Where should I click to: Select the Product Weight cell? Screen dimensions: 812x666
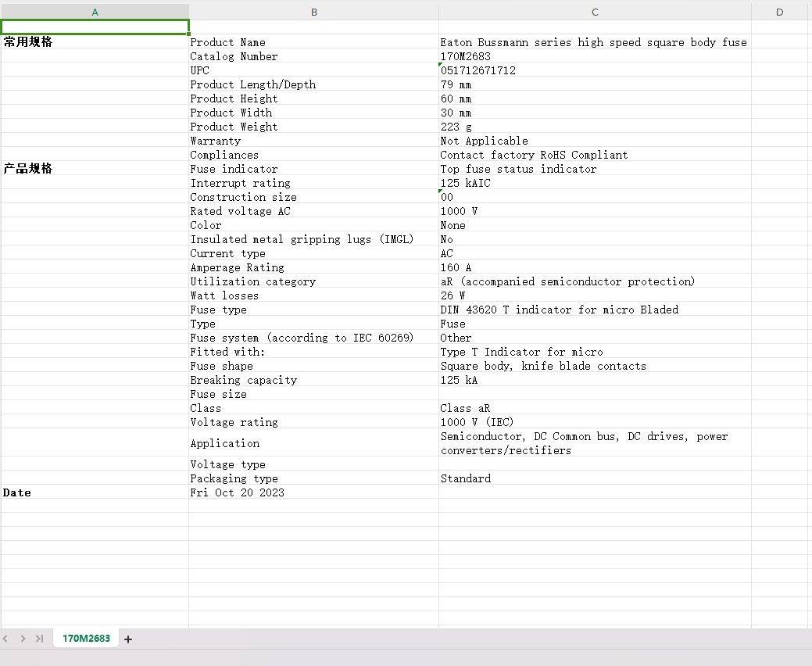314,126
